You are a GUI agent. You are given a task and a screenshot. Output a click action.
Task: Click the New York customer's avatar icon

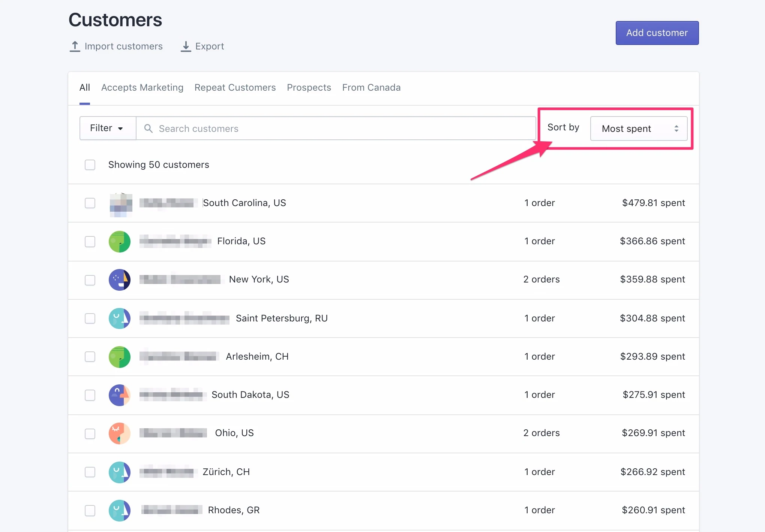coord(120,280)
